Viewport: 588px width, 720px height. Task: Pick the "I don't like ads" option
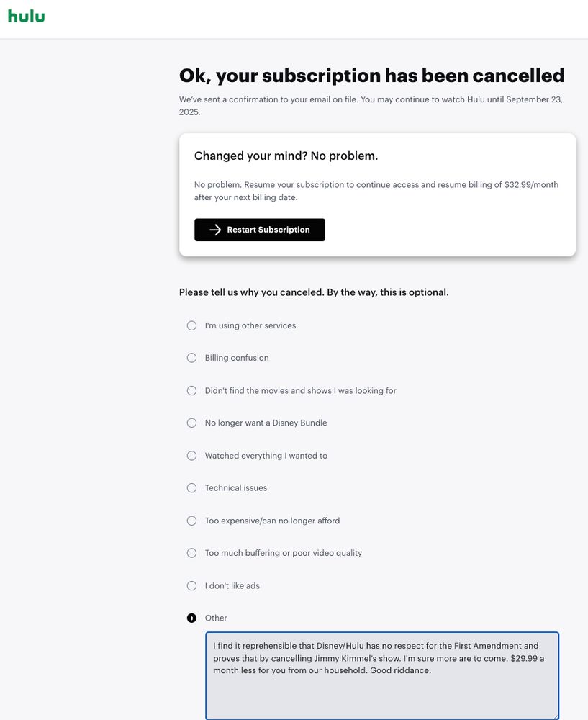(x=191, y=585)
